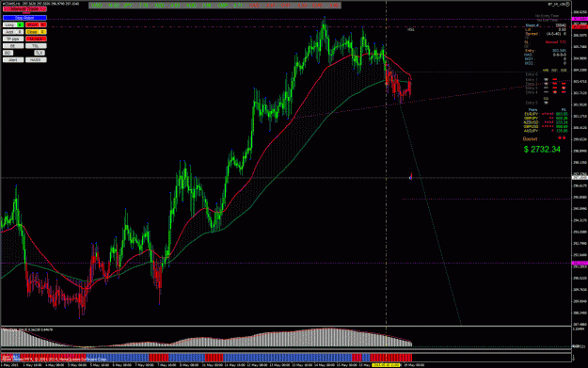Click the top magenta price tag on price axis
588x368 pixels.
[580, 19]
